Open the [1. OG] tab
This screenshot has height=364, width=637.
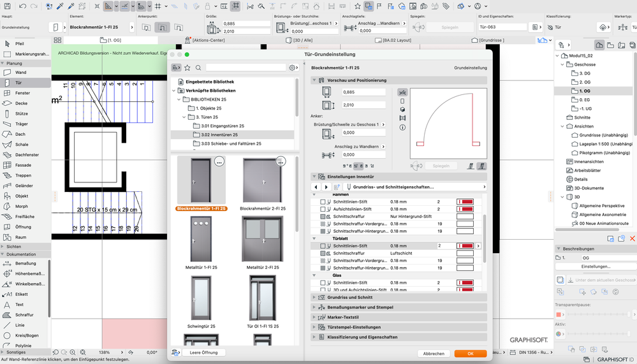click(110, 40)
